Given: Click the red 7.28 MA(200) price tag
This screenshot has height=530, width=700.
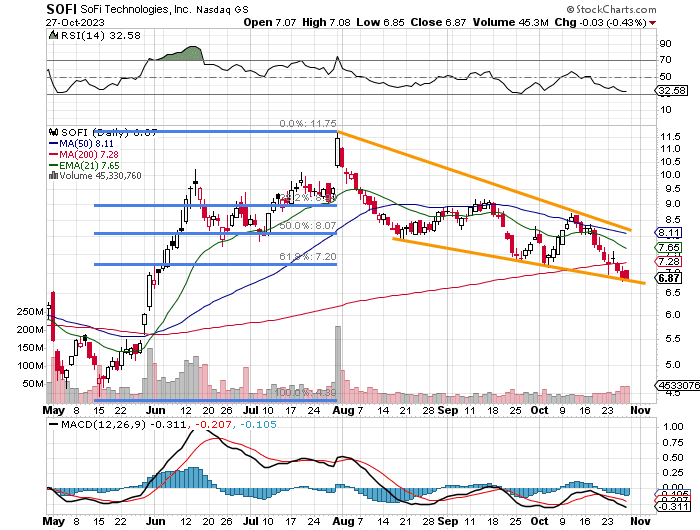Looking at the screenshot, I should (x=669, y=262).
